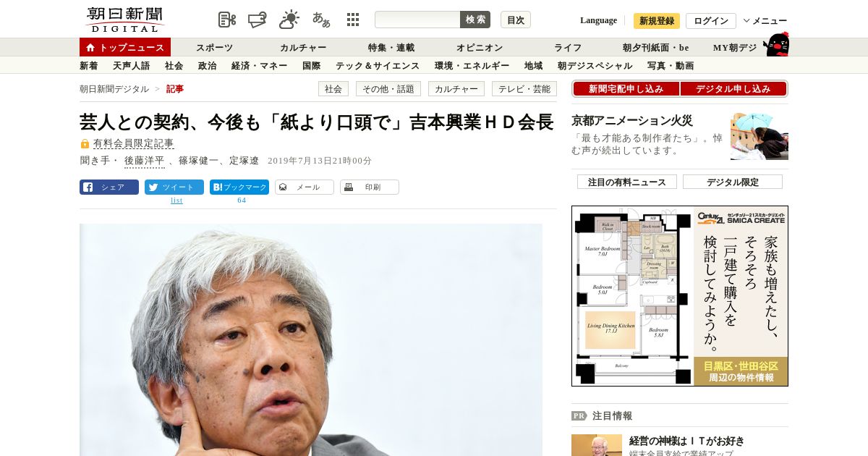Open 地域 in the sub navigation
This screenshot has height=456, width=868.
[x=534, y=66]
